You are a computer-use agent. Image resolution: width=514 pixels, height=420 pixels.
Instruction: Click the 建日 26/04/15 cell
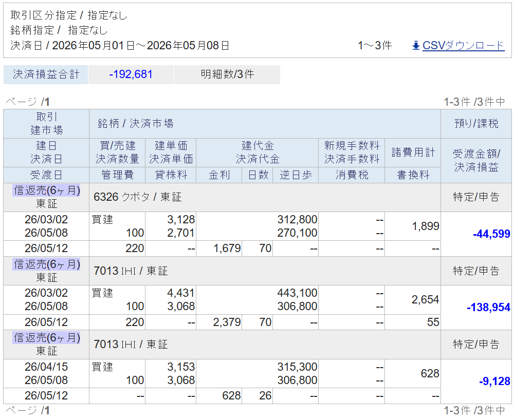pos(46,367)
